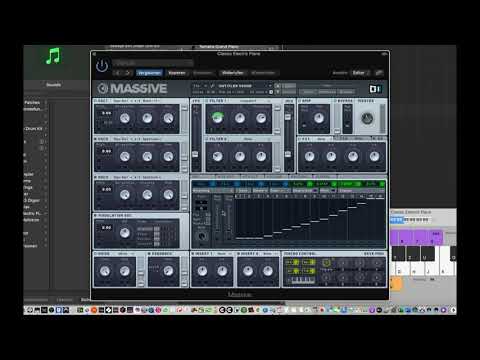Click the green music note library icon
The height and width of the screenshot is (360, 480).
tap(53, 56)
